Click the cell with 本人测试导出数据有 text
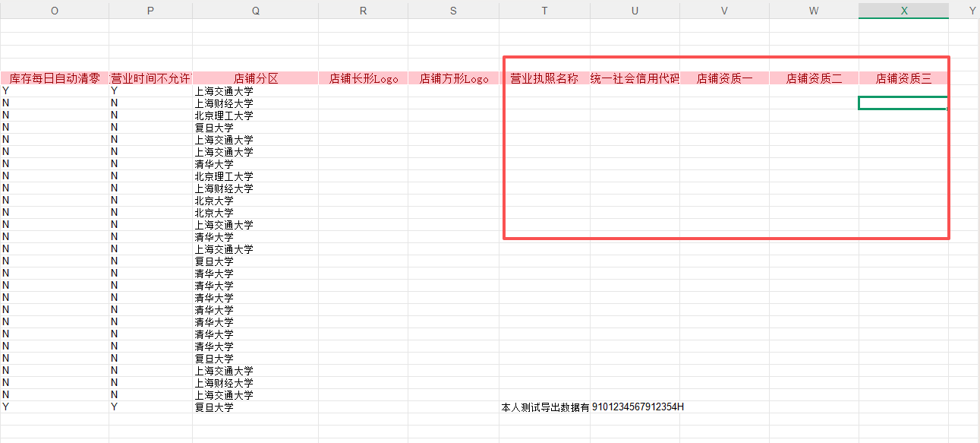This screenshot has height=443, width=980. [544, 407]
